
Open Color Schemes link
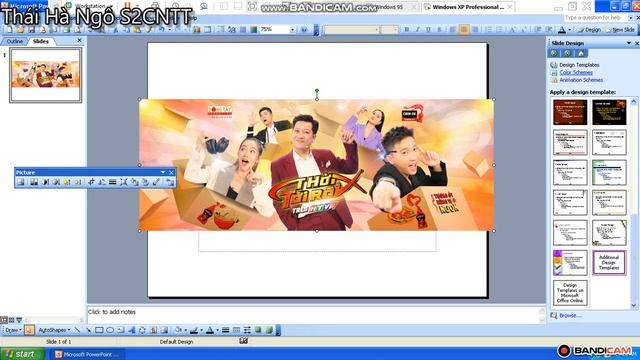tap(576, 73)
